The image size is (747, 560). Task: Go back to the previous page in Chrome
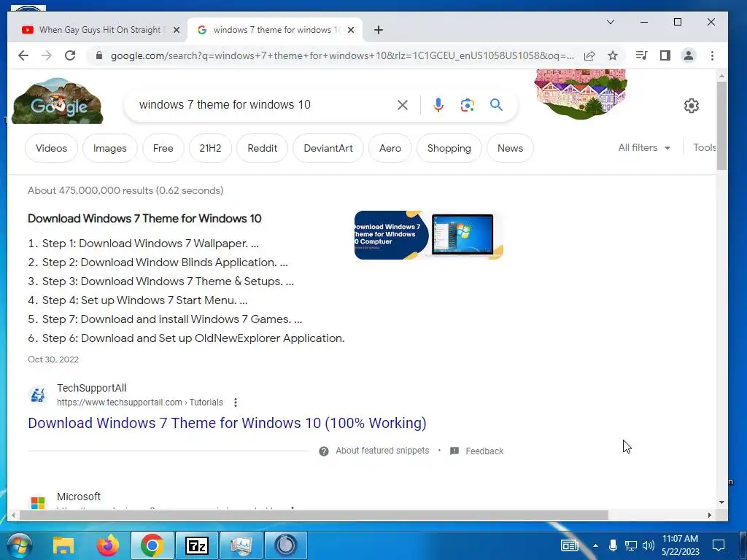tap(23, 55)
